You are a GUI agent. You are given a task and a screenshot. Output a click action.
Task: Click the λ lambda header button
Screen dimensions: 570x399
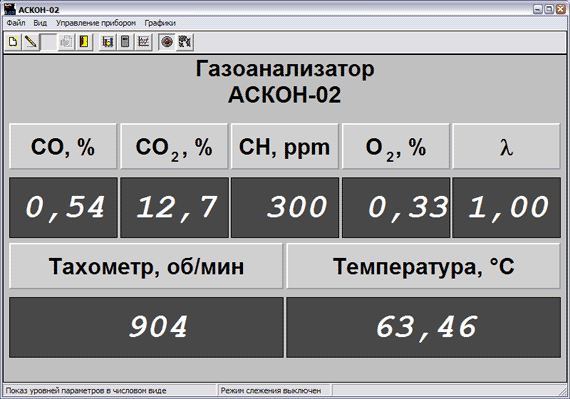pyautogui.click(x=506, y=146)
